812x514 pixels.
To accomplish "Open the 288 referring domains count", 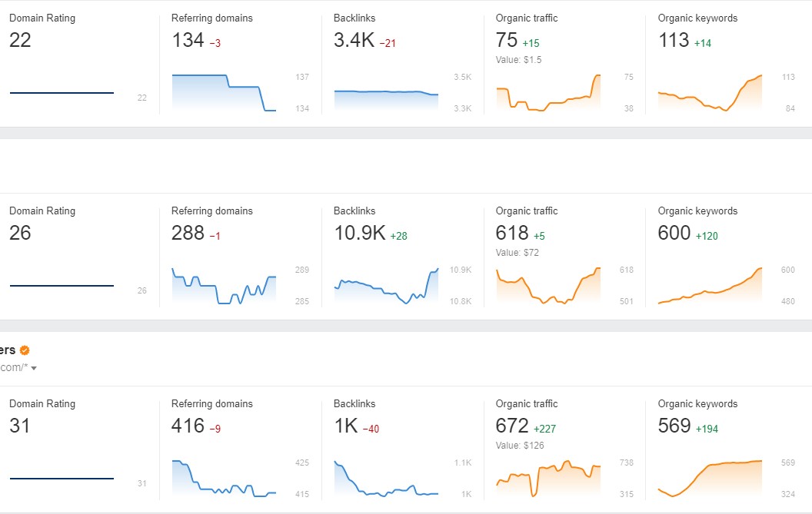I will pyautogui.click(x=188, y=234).
